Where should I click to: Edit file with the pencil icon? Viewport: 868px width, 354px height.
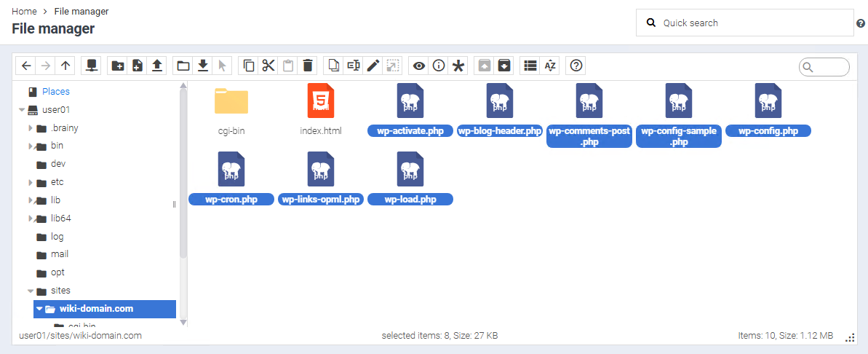(x=374, y=66)
